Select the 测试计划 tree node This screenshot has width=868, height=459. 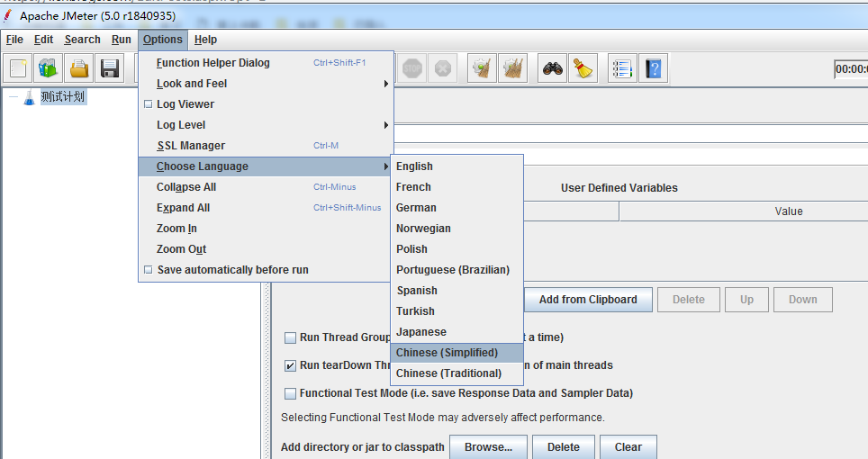click(62, 97)
